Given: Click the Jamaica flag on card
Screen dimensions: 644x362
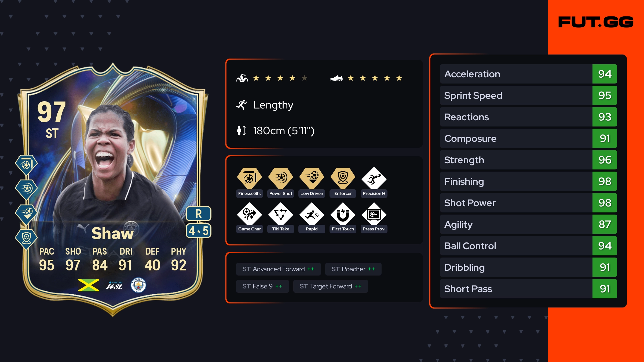Looking at the screenshot, I should tap(89, 285).
